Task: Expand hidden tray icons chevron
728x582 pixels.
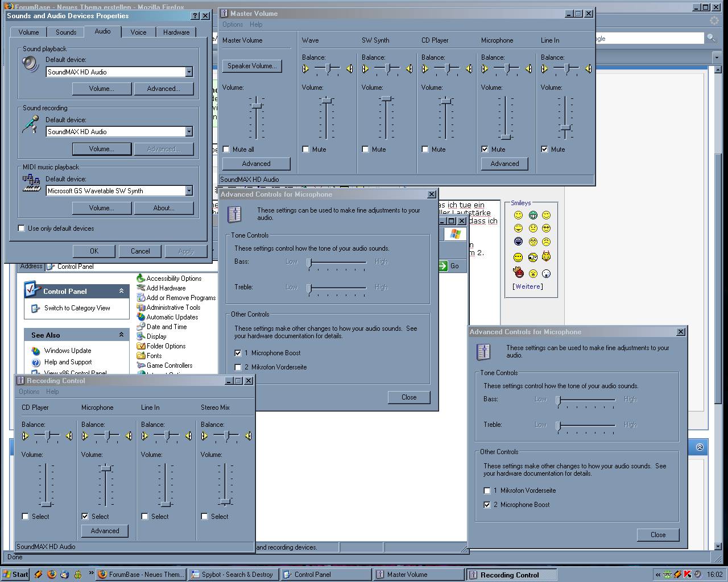Action: [x=658, y=575]
